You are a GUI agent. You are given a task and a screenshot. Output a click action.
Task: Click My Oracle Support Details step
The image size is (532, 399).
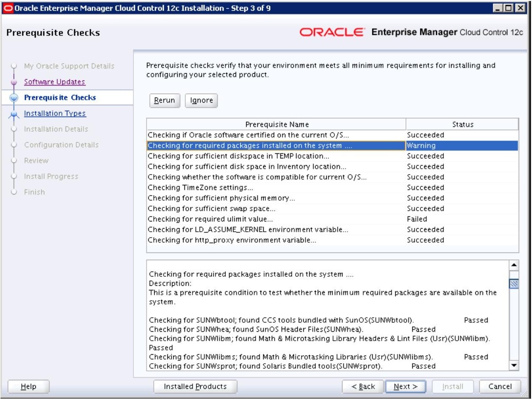tap(69, 66)
